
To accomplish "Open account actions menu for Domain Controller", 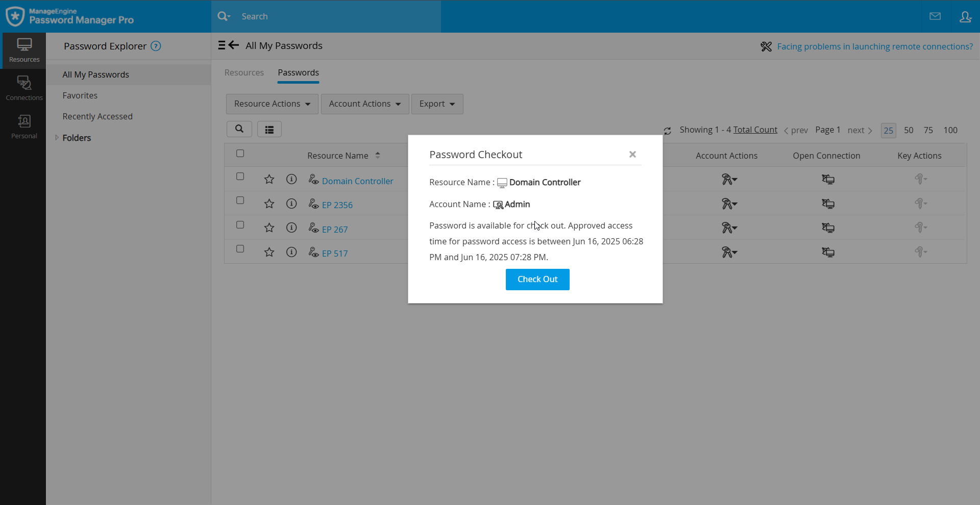I will point(729,179).
